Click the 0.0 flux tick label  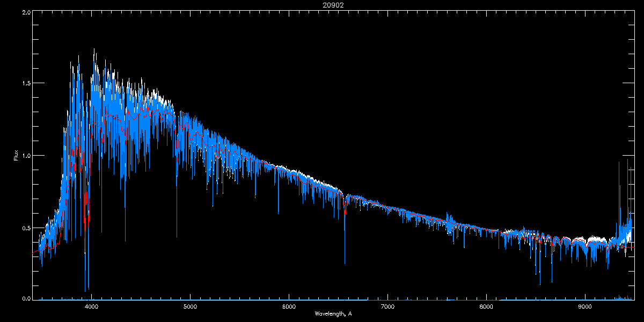tap(26, 298)
